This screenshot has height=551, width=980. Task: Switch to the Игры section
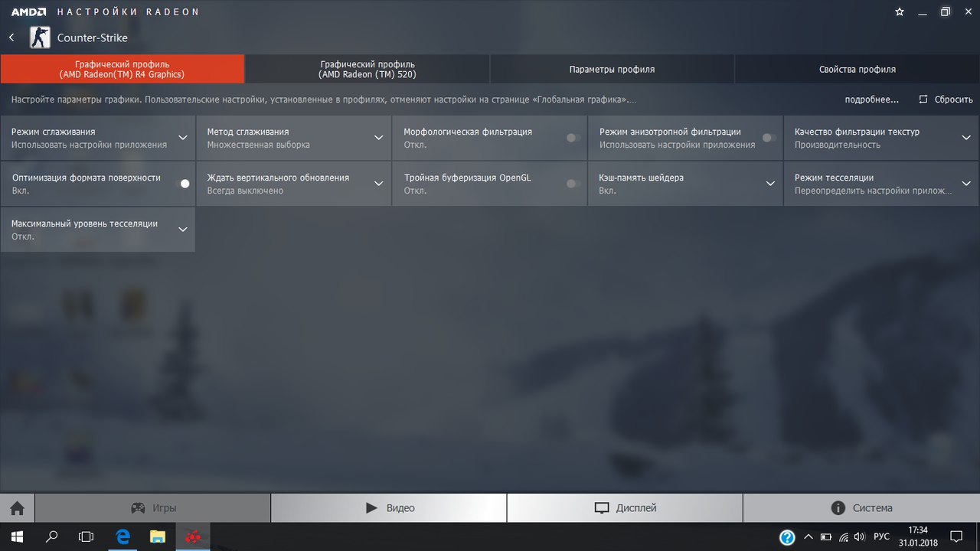point(153,508)
